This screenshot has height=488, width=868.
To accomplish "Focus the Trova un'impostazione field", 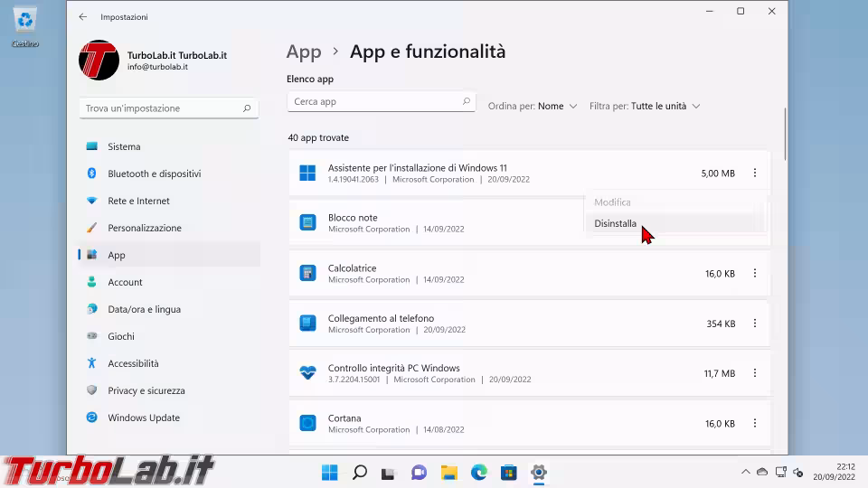I will 169,108.
